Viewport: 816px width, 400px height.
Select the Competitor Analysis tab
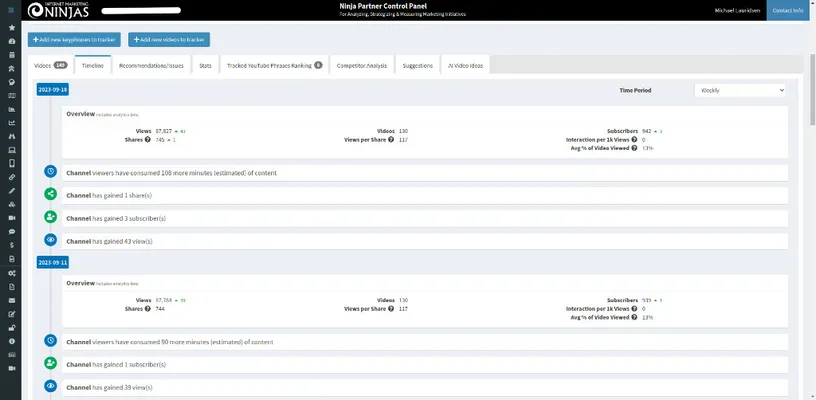tap(362, 65)
